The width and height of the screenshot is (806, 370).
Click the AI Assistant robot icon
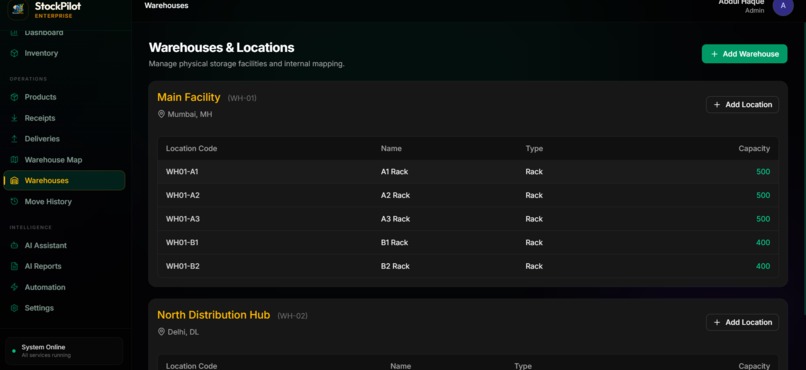tap(14, 246)
